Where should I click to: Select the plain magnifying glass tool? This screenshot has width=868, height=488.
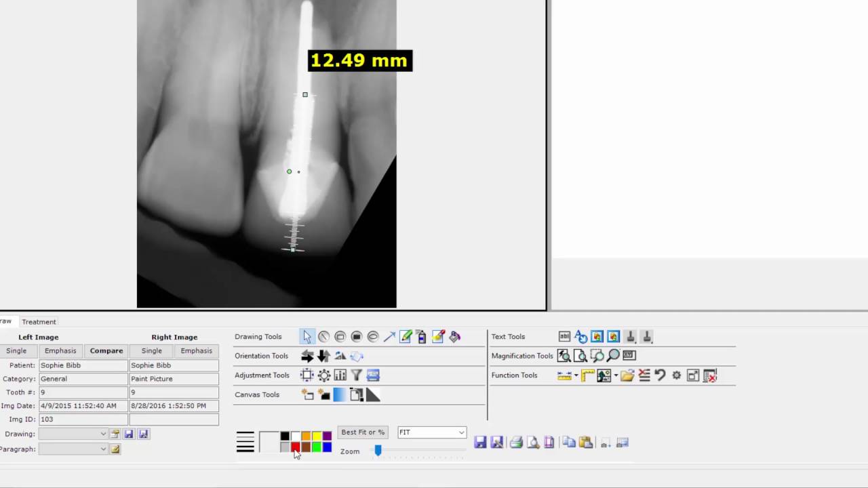coord(613,356)
